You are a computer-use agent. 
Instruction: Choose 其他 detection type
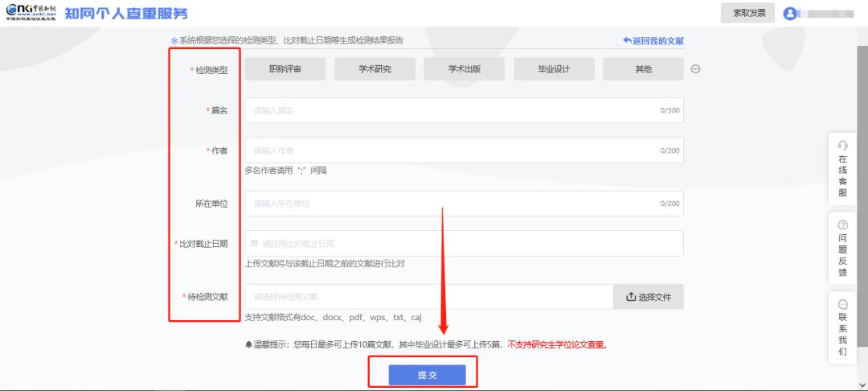click(x=643, y=69)
